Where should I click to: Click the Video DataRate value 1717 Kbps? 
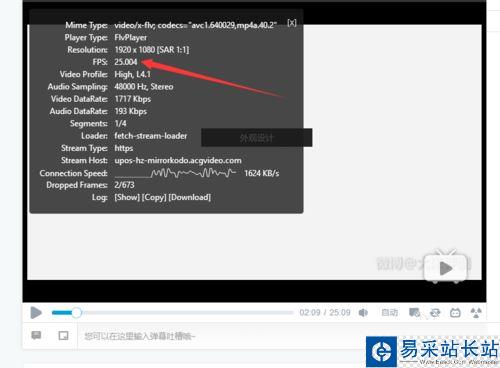tap(132, 99)
